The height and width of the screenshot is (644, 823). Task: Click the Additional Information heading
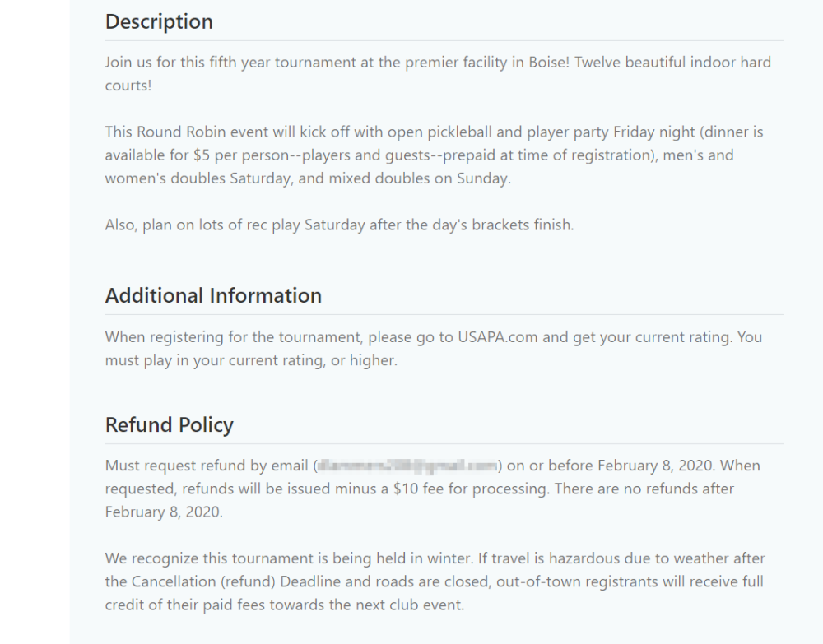(213, 296)
